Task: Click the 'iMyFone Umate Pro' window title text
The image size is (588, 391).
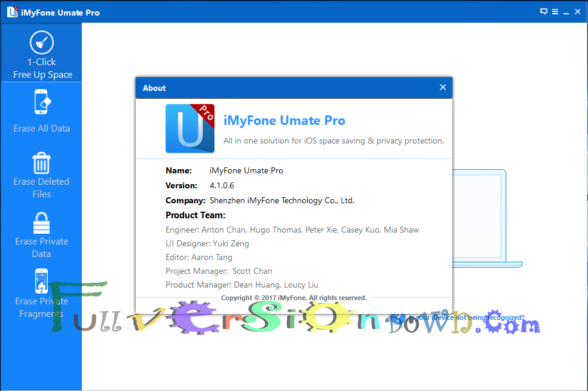Action: [x=60, y=13]
